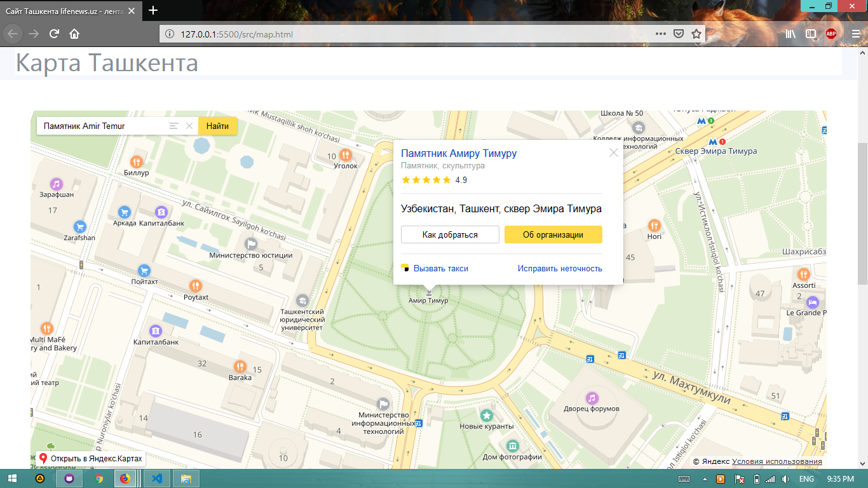This screenshot has width=868, height=488.
Task: Click Как добраться button
Action: coord(450,234)
